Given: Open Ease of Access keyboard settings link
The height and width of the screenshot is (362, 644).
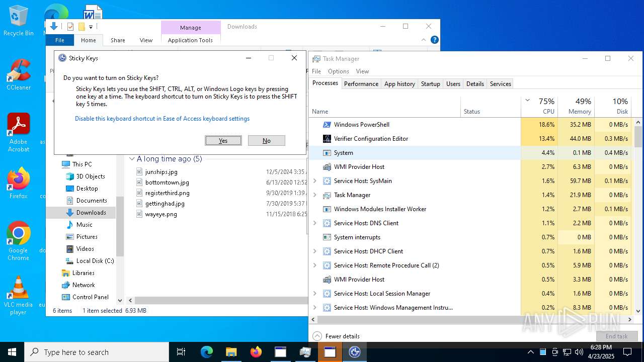Looking at the screenshot, I should click(x=162, y=119).
